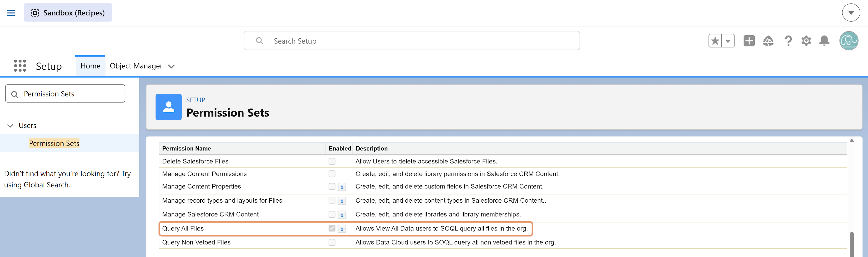The height and width of the screenshot is (257, 868).
Task: Enable the Manage Content Permissions checkbox
Action: pos(332,174)
